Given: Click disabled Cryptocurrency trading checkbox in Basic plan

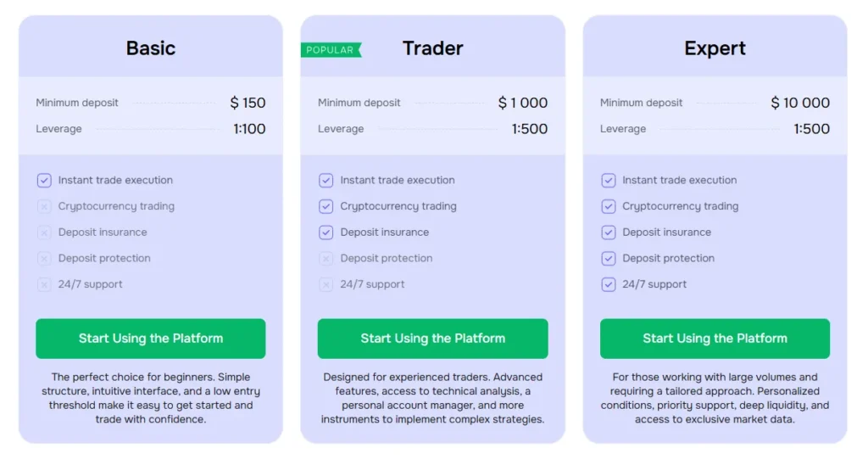Looking at the screenshot, I should click(44, 206).
